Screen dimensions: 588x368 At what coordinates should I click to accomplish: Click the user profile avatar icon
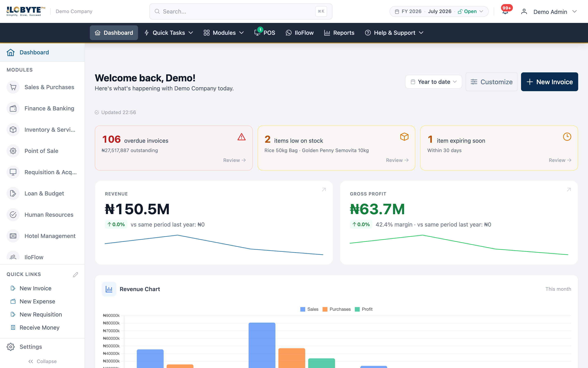tap(524, 11)
